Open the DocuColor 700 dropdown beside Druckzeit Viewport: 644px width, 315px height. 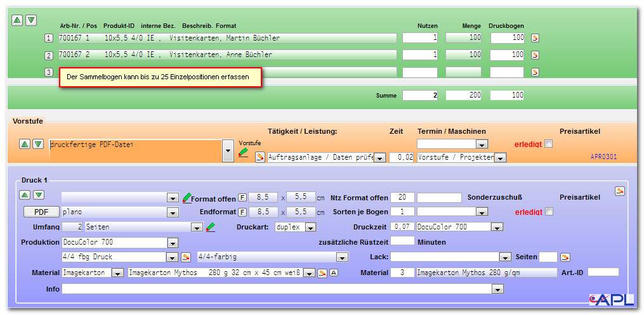point(497,228)
